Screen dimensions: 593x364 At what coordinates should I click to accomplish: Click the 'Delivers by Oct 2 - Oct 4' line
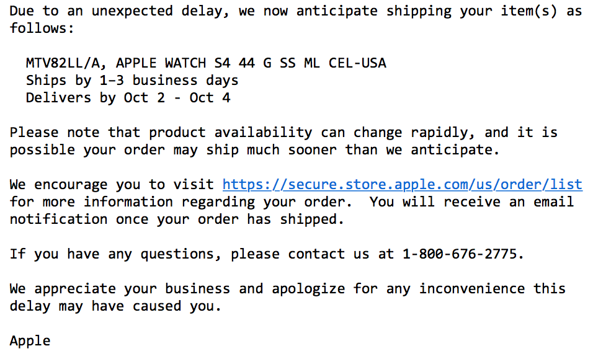click(128, 98)
